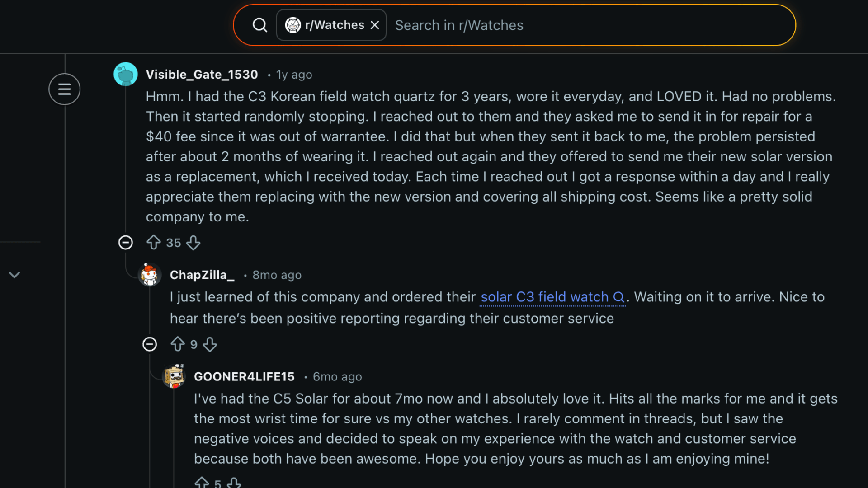Collapse Visible_Gate_1530's comment thread
The height and width of the screenshot is (488, 868).
126,243
